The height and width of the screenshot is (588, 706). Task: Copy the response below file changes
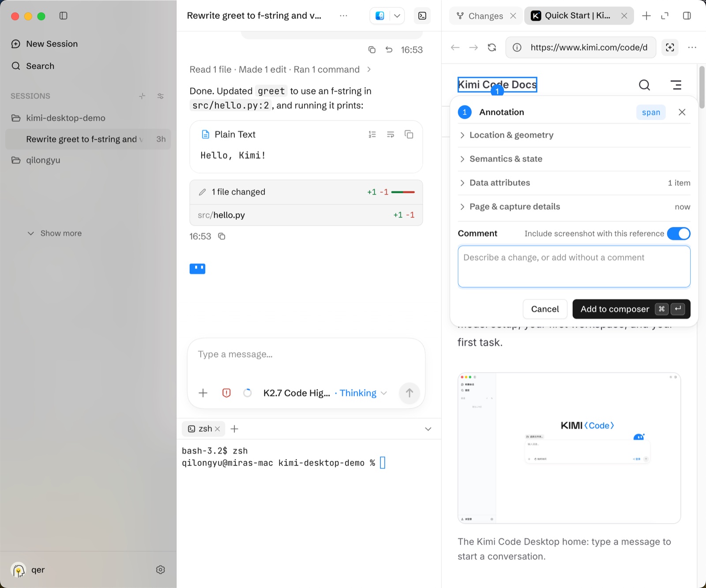[x=222, y=236]
